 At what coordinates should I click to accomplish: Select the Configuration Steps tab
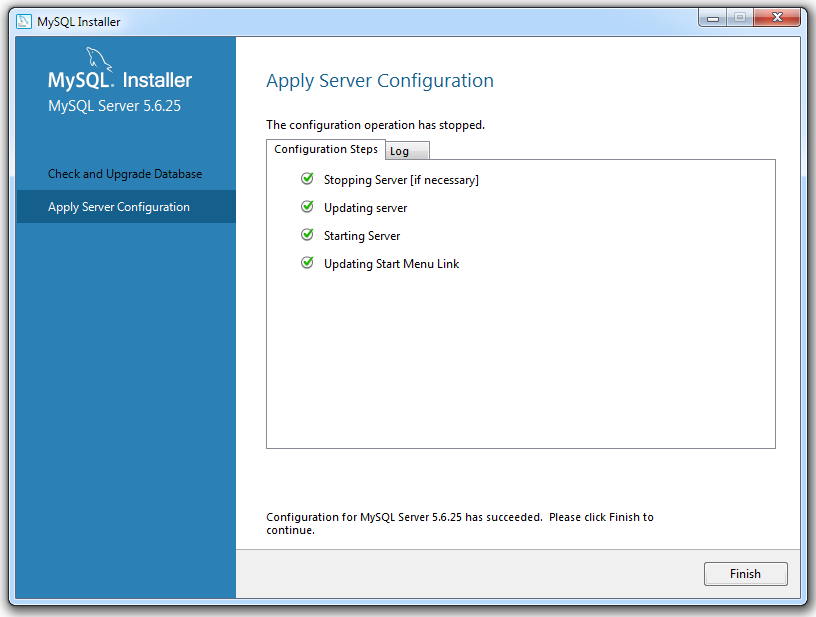[x=326, y=149]
